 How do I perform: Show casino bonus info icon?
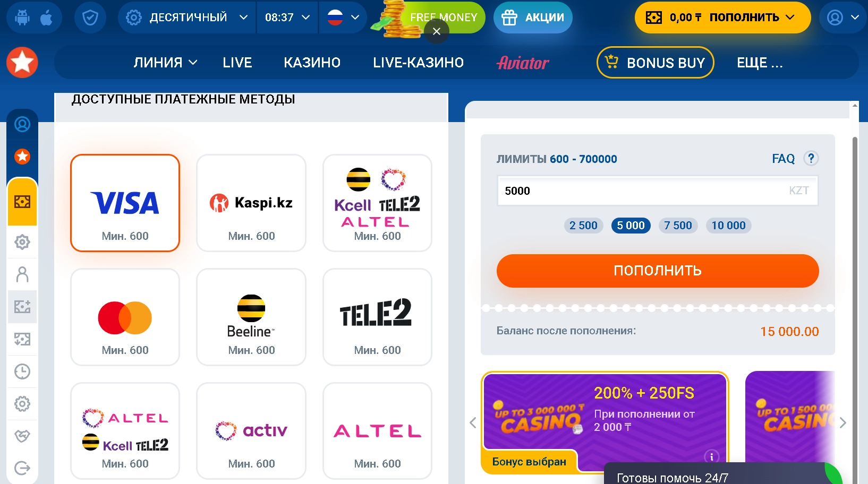(711, 456)
